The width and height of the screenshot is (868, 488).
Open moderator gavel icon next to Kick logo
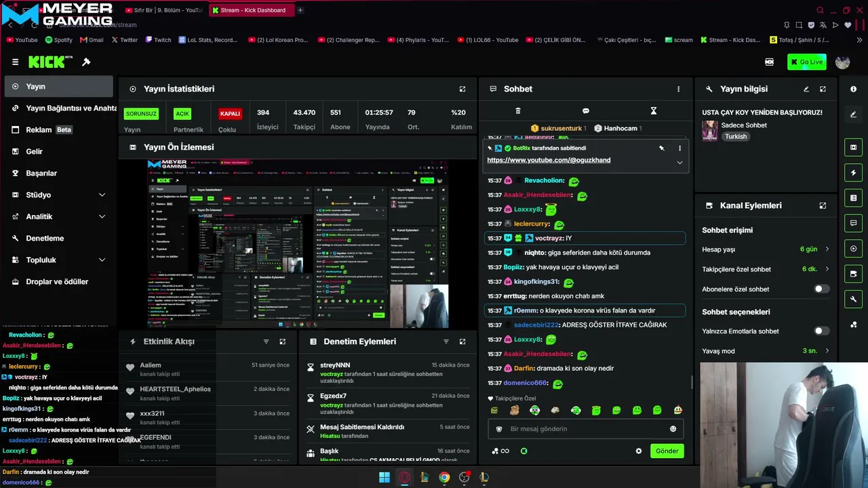86,62
